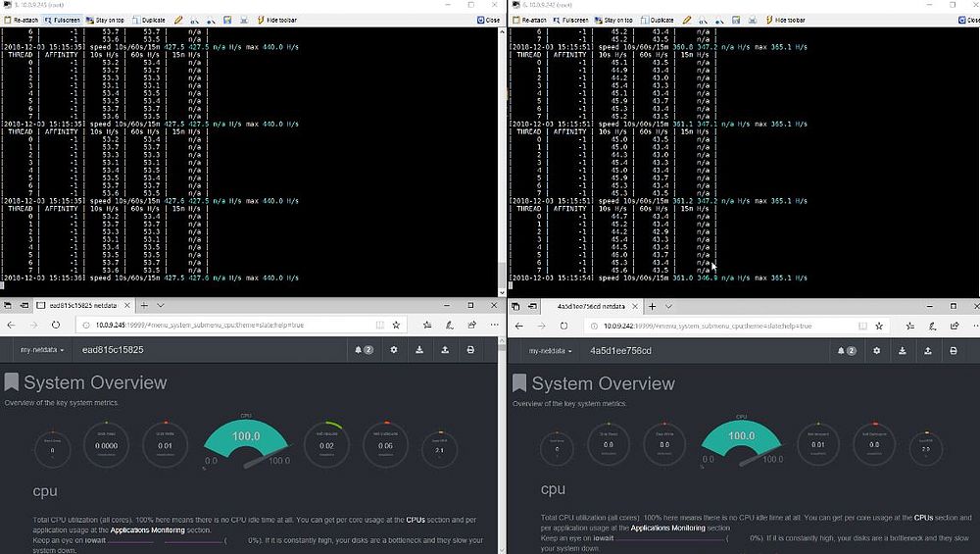The height and width of the screenshot is (554, 980).
Task: Select the ead815c15825 netdata browser tab
Action: click(x=73, y=305)
